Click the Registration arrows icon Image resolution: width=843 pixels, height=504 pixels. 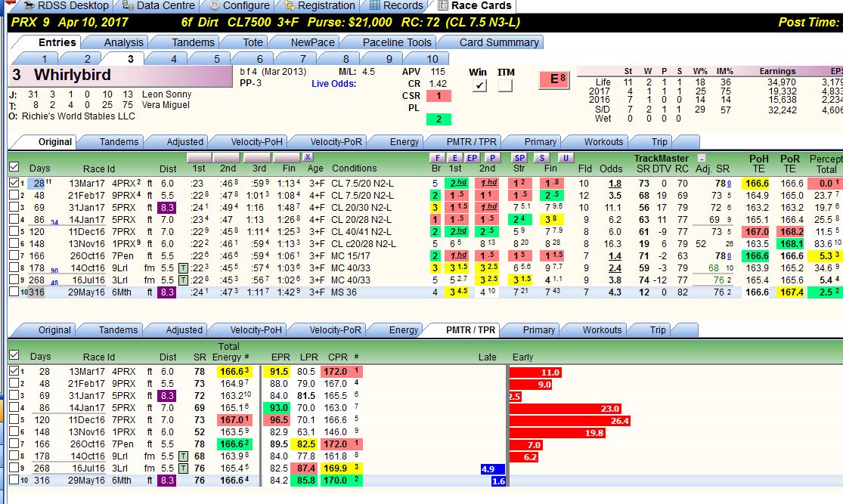pos(290,5)
